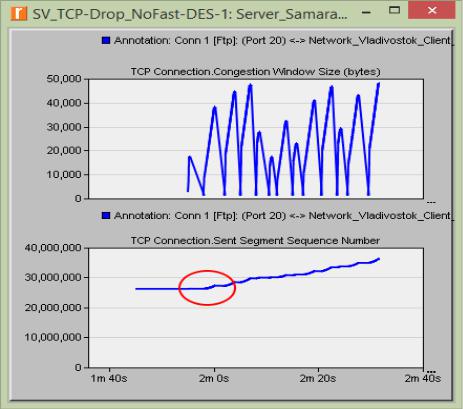Click the 2m 20s time axis label
The image size is (463, 409).
click(x=318, y=379)
